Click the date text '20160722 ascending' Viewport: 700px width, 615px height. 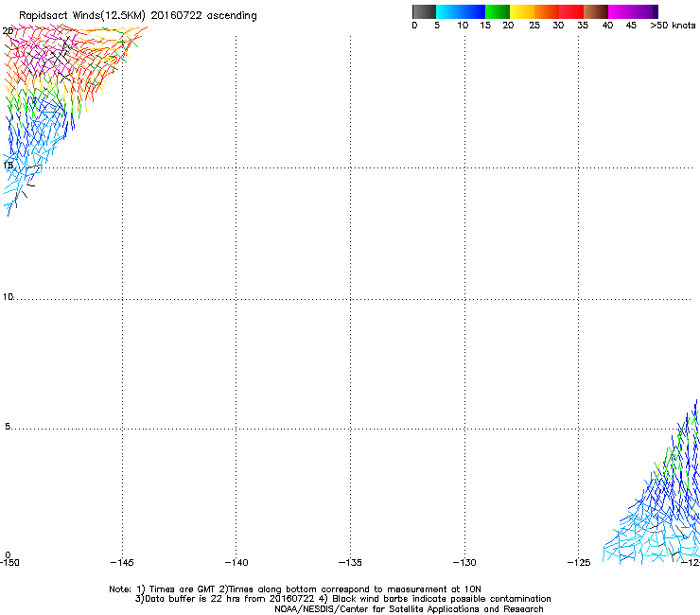[x=204, y=16]
